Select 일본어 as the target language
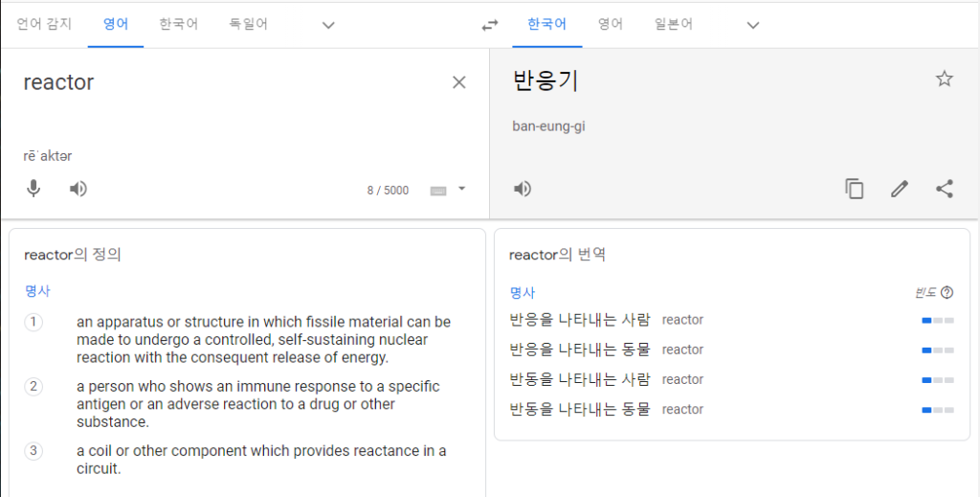The width and height of the screenshot is (980, 497). point(673,24)
